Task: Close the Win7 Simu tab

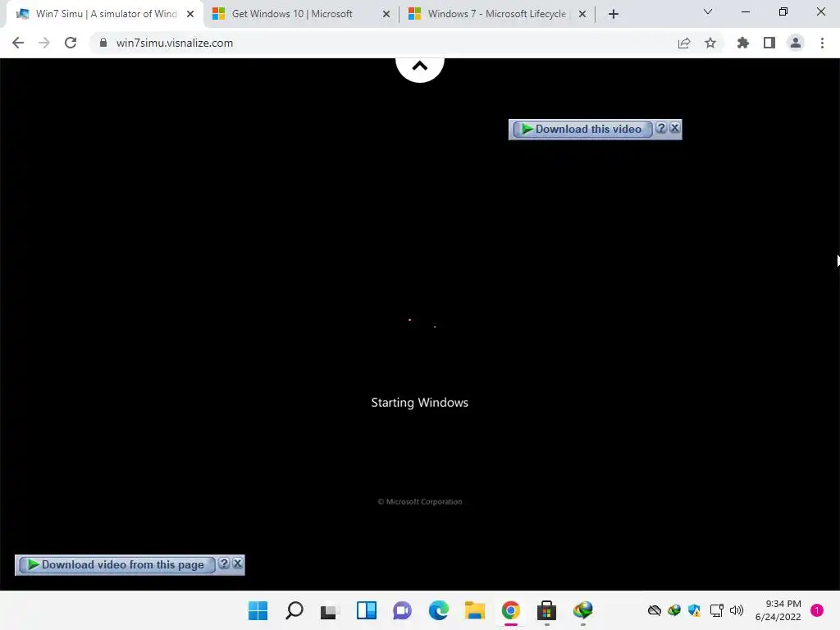Action: point(190,15)
